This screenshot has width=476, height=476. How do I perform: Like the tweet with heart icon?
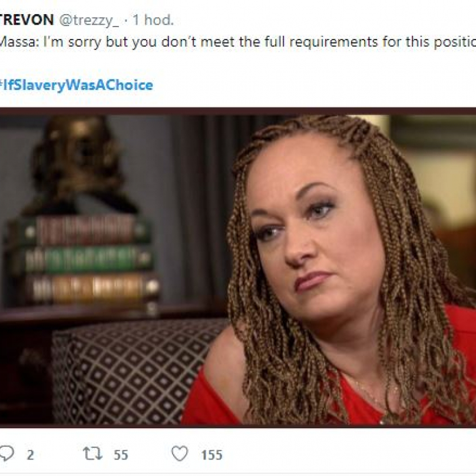(x=180, y=454)
